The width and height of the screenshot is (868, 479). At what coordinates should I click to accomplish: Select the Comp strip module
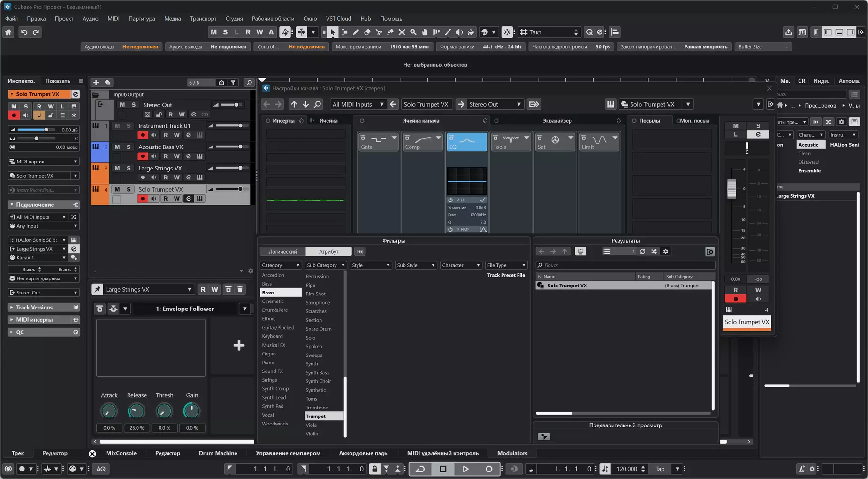point(422,142)
